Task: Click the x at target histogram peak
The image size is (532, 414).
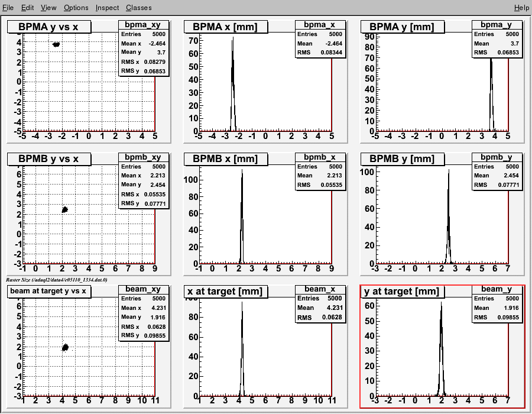Action: [242, 348]
